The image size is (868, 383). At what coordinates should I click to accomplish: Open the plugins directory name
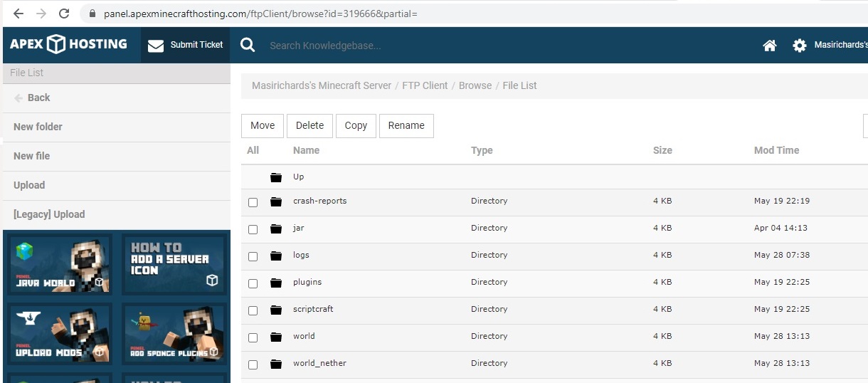tap(307, 282)
